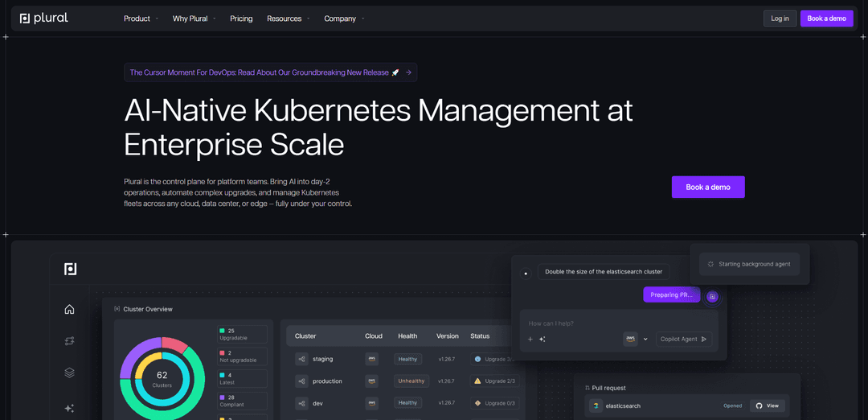This screenshot has width=868, height=420.
Task: Click the purple agent icon beside Preparing PR
Action: pyautogui.click(x=712, y=296)
